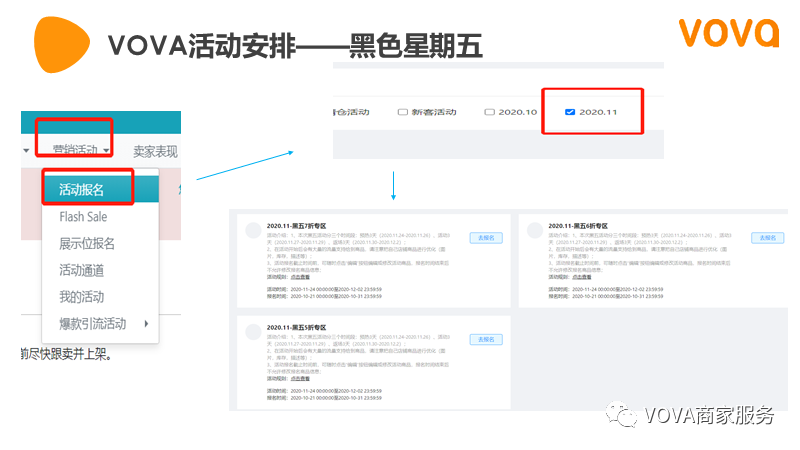Expand the 爆款引流活动 submenu arrow
This screenshot has height=450, width=800.
click(146, 323)
